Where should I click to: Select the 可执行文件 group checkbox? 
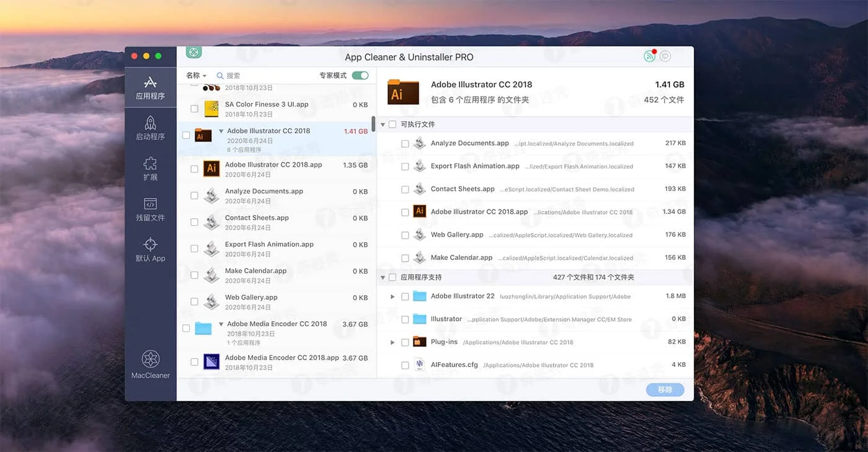(x=392, y=124)
